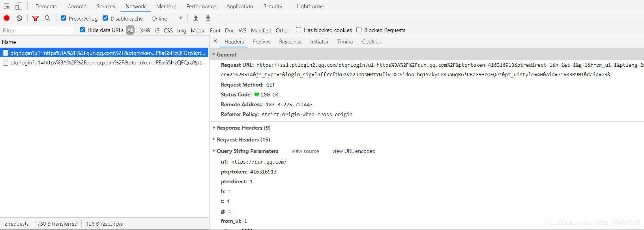The image size is (644, 230).
Task: Uncheck the Disable cache checkbox
Action: (105, 18)
